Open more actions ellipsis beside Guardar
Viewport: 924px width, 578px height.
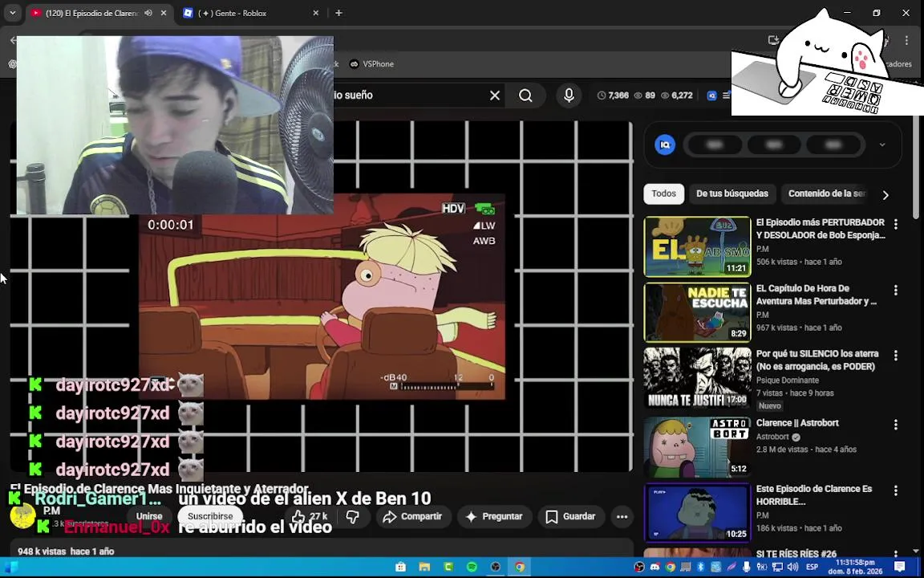[x=622, y=517]
